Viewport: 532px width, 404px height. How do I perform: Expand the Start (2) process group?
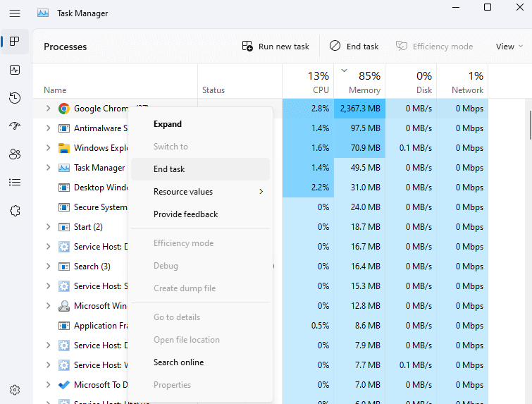[48, 227]
